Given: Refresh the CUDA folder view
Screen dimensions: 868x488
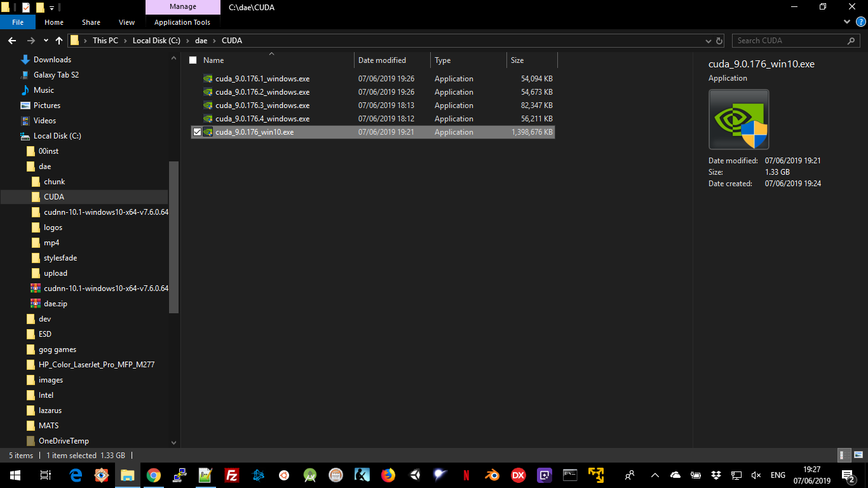Looking at the screenshot, I should pyautogui.click(x=719, y=41).
